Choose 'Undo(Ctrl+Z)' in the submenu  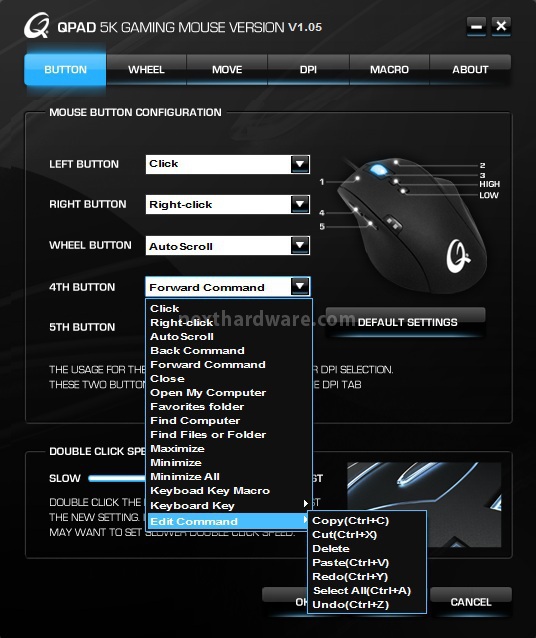[368, 605]
